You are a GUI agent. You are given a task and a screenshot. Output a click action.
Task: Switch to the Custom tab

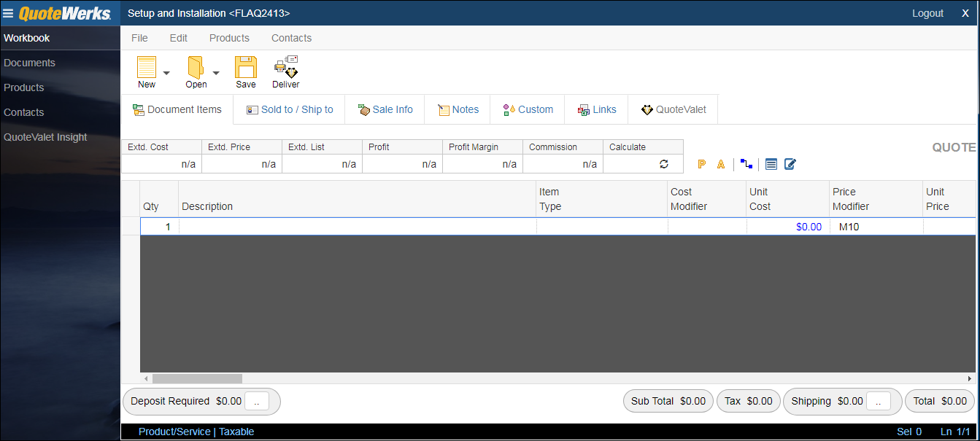528,109
